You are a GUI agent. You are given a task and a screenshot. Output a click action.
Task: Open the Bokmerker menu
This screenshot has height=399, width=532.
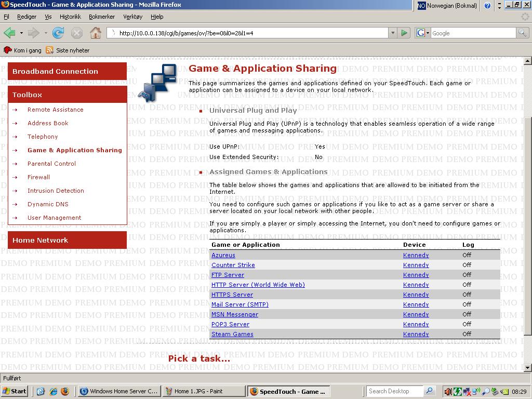click(102, 17)
